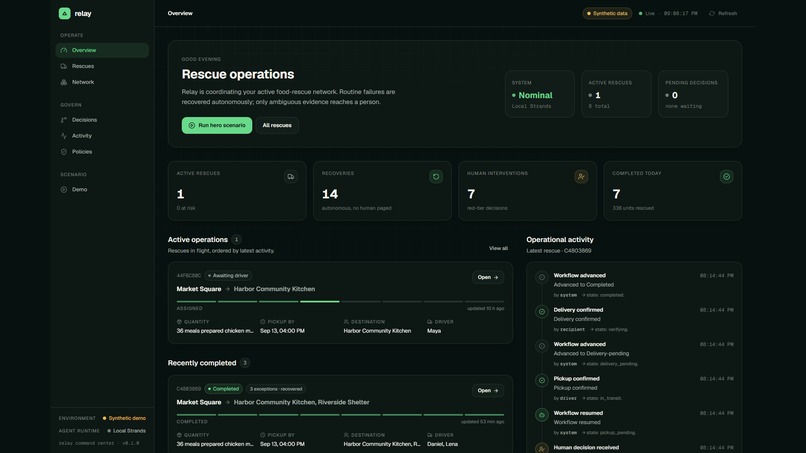Viewport: 806px width, 453px height.
Task: Click the Synthetic data badge
Action: tap(607, 13)
